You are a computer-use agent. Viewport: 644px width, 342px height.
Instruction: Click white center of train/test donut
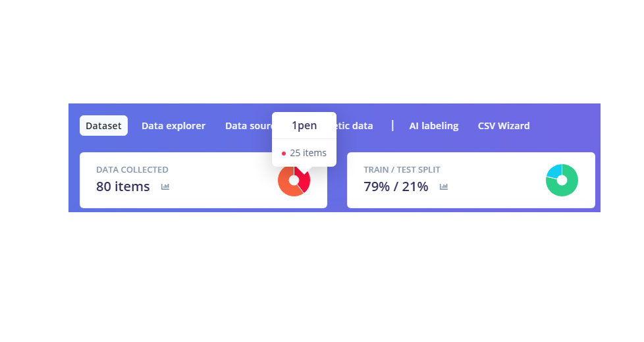[x=562, y=181]
